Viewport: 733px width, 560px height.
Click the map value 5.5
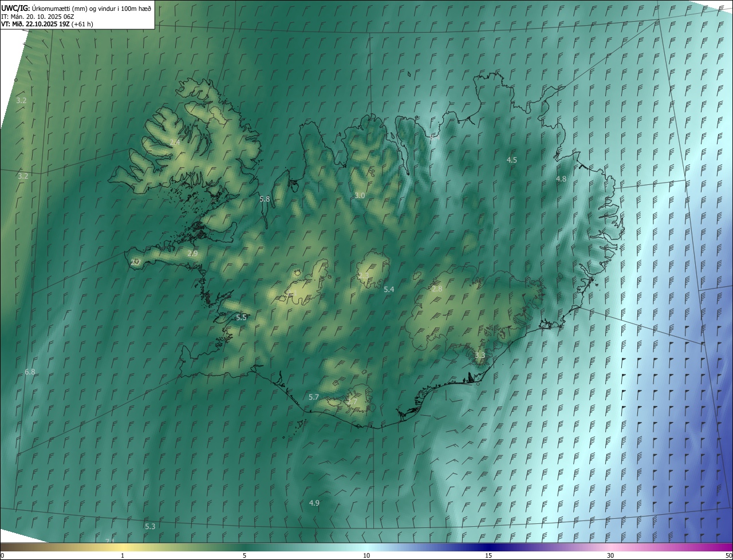[241, 317]
